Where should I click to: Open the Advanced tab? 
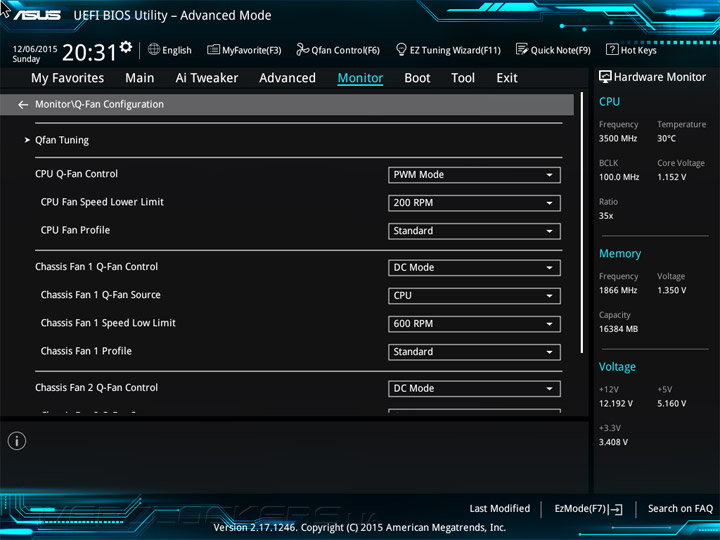point(287,78)
